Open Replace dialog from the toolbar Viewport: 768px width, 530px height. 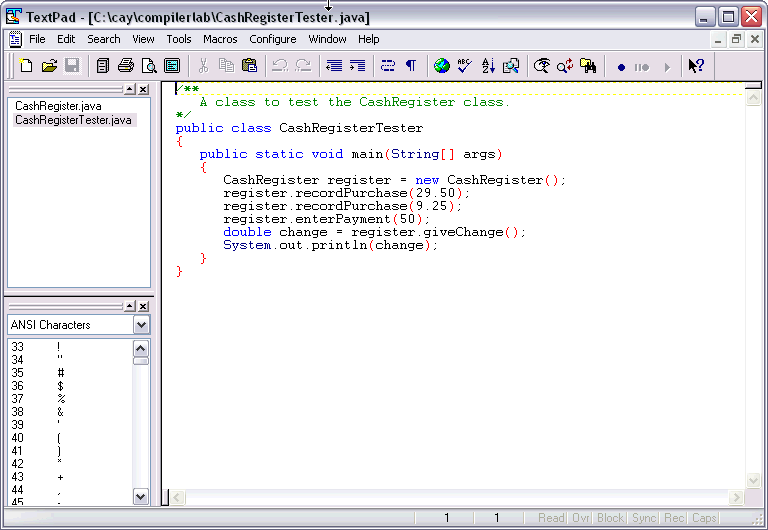coord(565,66)
